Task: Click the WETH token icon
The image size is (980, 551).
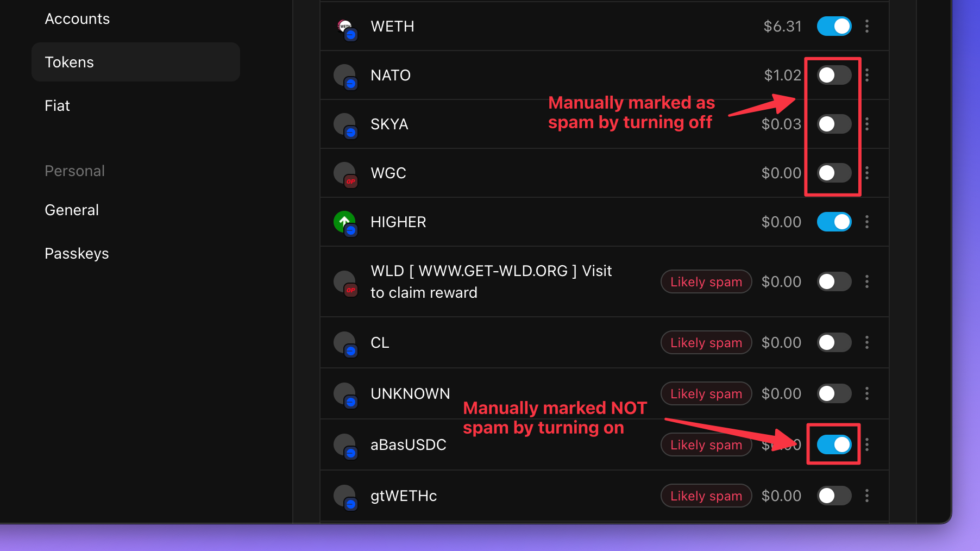Action: point(345,27)
